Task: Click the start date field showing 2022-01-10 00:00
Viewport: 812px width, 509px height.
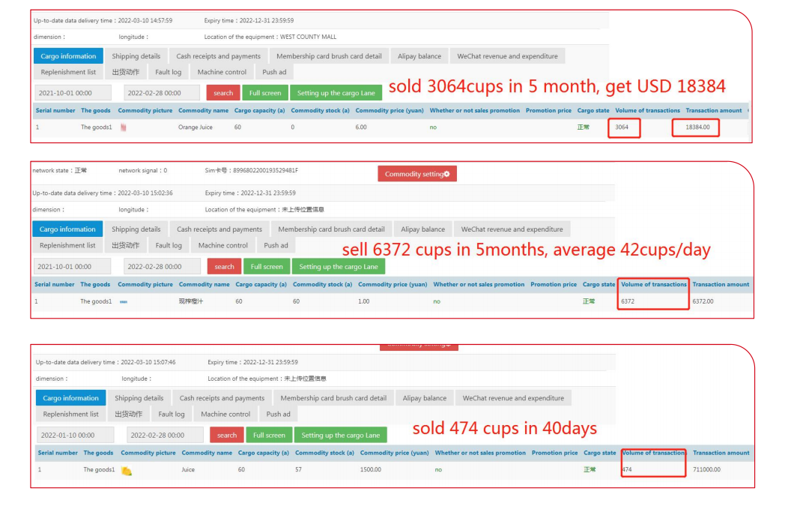Action: coord(75,435)
